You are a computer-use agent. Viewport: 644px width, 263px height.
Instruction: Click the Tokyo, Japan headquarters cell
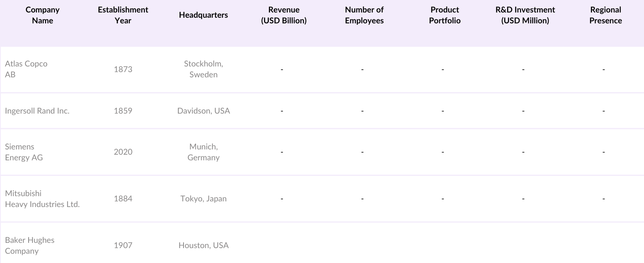(203, 199)
